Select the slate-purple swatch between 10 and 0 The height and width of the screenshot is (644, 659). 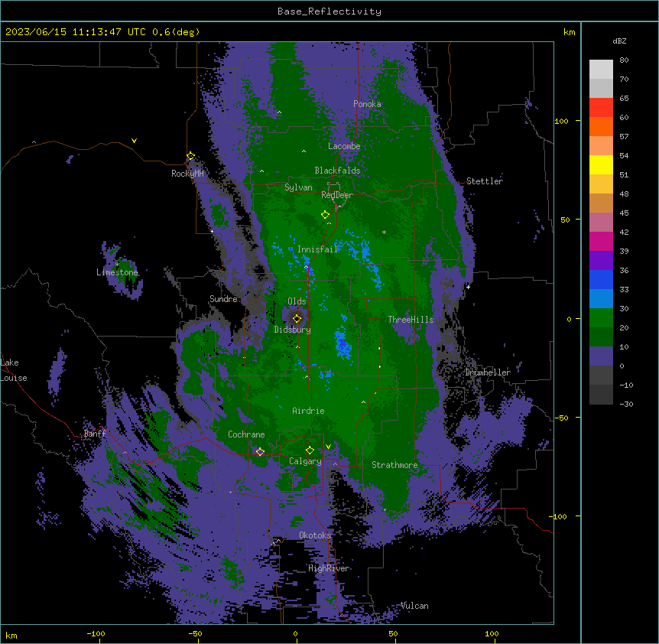(601, 356)
